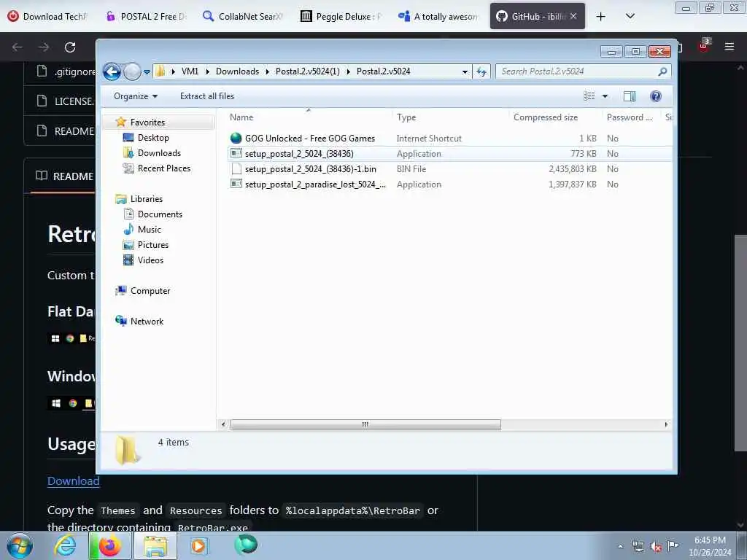Click the Windows Explorer taskbar icon
The width and height of the screenshot is (747, 560).
point(155,546)
